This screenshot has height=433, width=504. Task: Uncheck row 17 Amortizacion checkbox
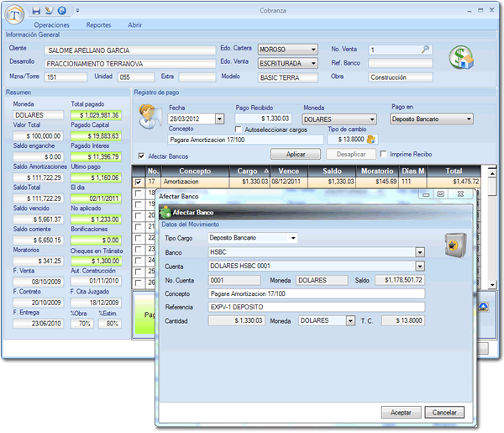(139, 182)
